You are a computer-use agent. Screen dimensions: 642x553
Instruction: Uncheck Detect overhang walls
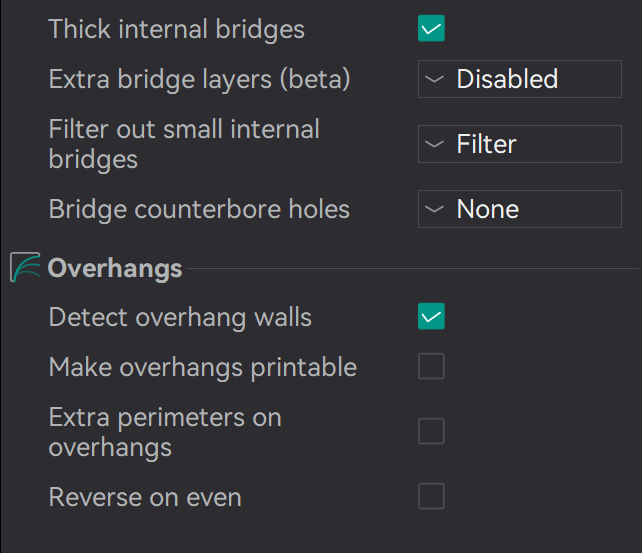[431, 317]
